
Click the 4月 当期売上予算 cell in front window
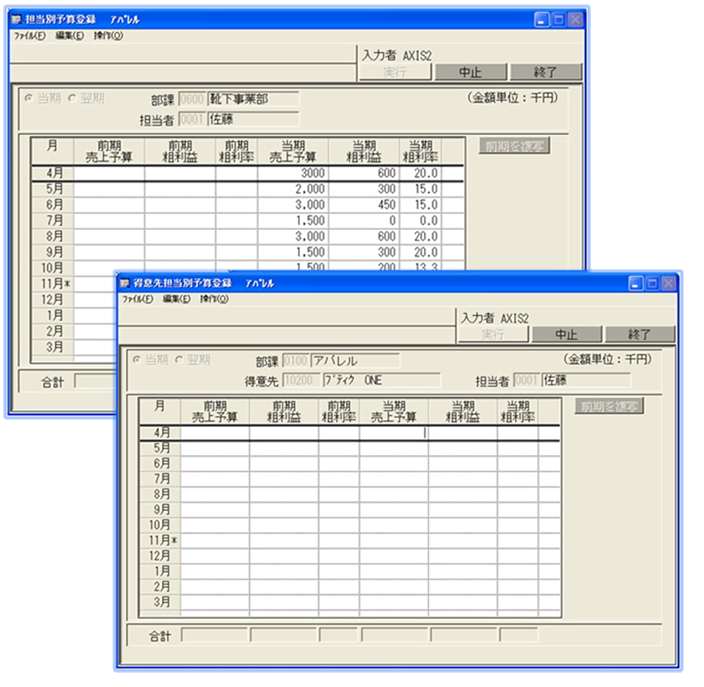click(x=393, y=433)
